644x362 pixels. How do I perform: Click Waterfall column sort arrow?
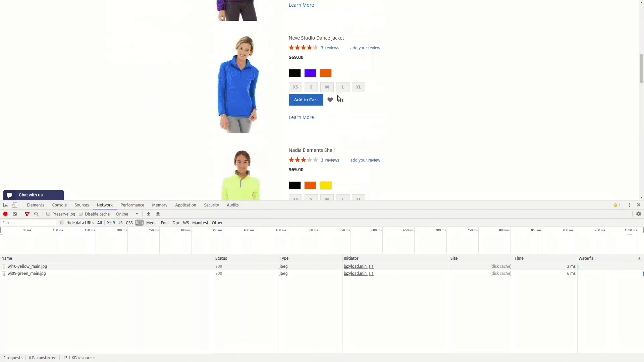(639, 258)
